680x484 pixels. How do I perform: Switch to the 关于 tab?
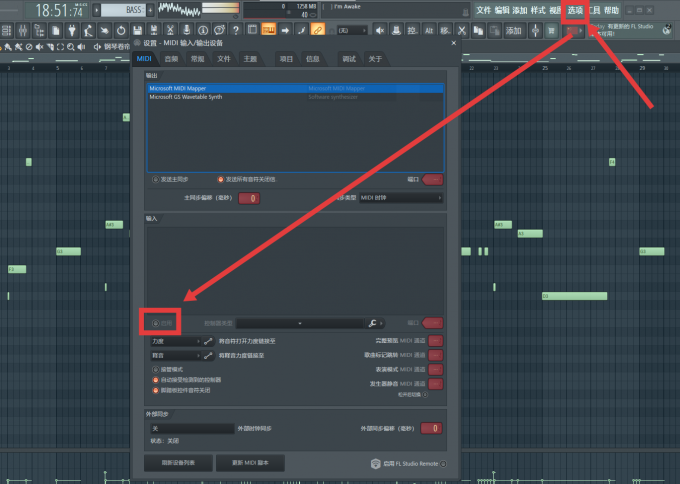click(x=375, y=59)
